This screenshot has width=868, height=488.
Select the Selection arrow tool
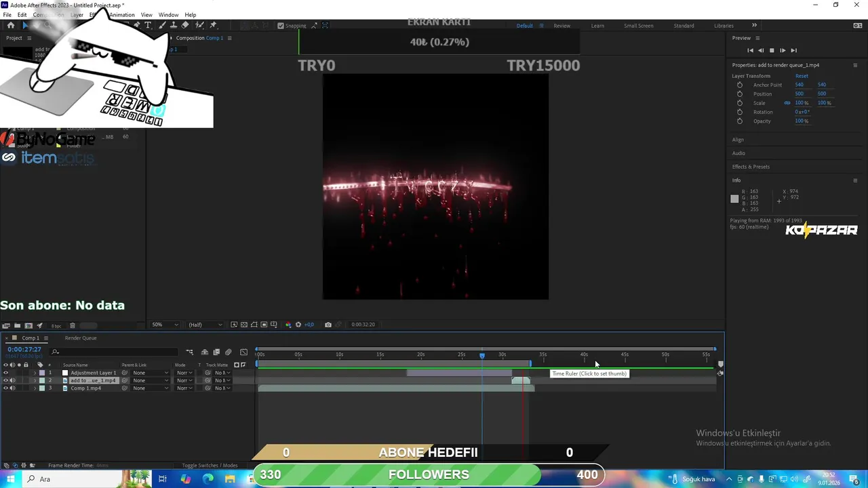pyautogui.click(x=25, y=25)
